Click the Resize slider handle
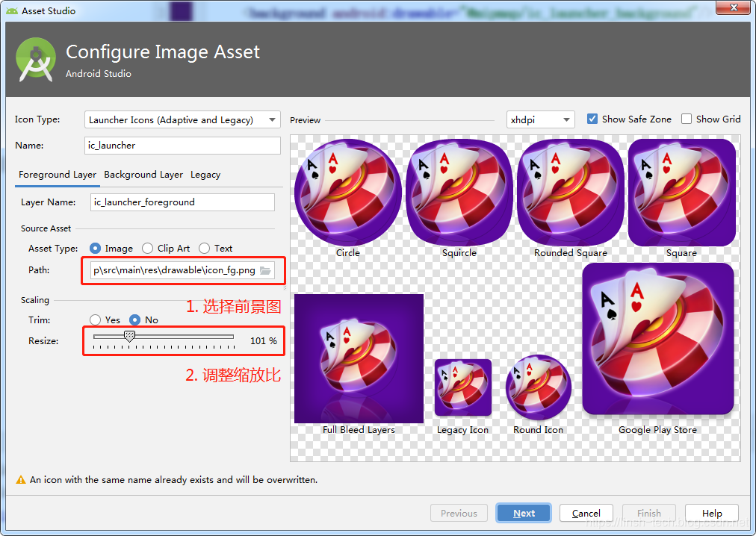The image size is (756, 536). pos(129,336)
